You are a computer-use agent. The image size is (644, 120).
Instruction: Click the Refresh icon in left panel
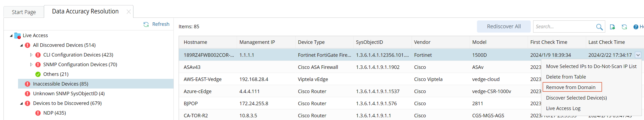coord(146,24)
